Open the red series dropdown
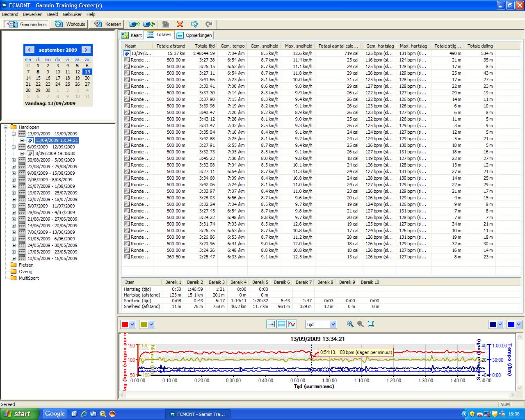Viewport: 525px width, 420px height. (x=132, y=324)
